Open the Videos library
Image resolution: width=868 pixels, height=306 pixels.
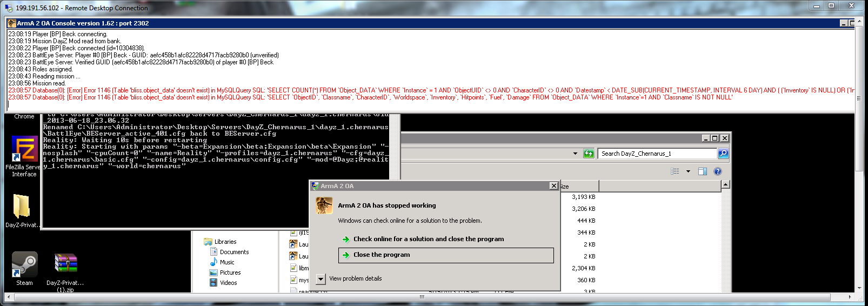click(229, 283)
